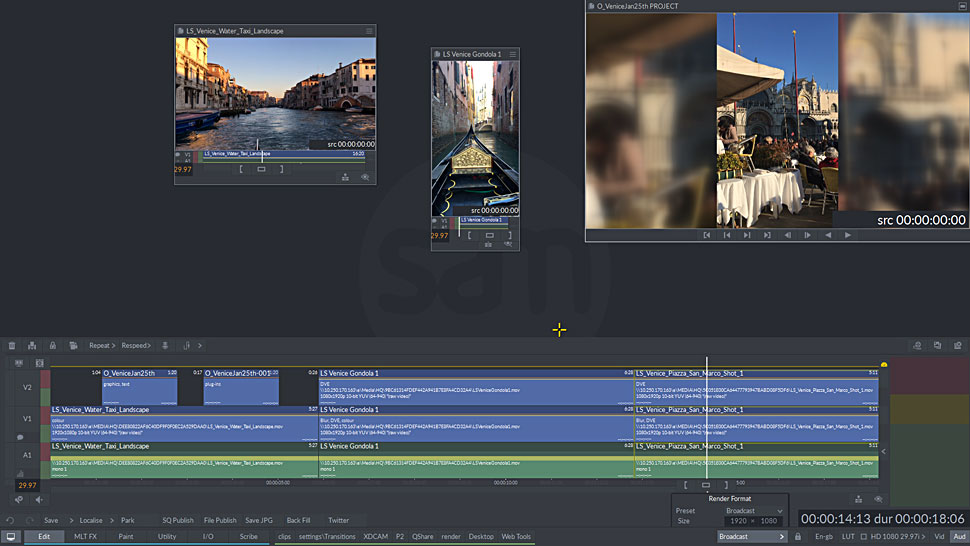Image resolution: width=970 pixels, height=546 pixels.
Task: Click the desktop monitor icon at bottom left
Action: coord(11,537)
